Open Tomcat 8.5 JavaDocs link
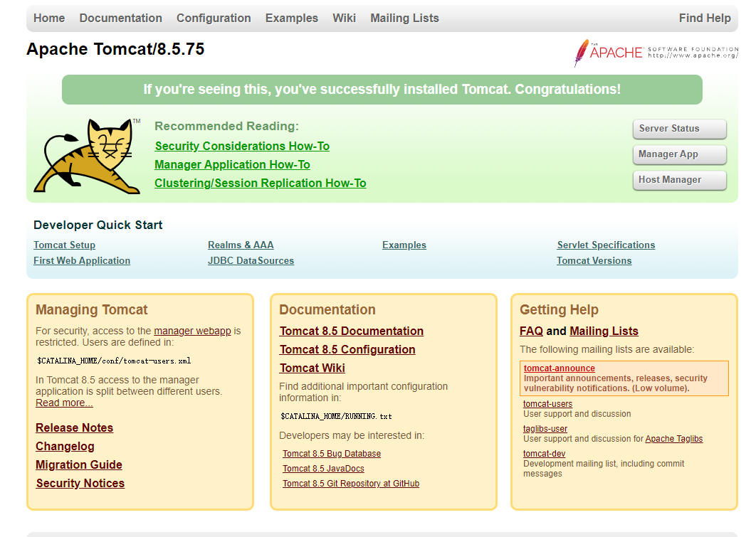The image size is (756, 537). click(323, 469)
